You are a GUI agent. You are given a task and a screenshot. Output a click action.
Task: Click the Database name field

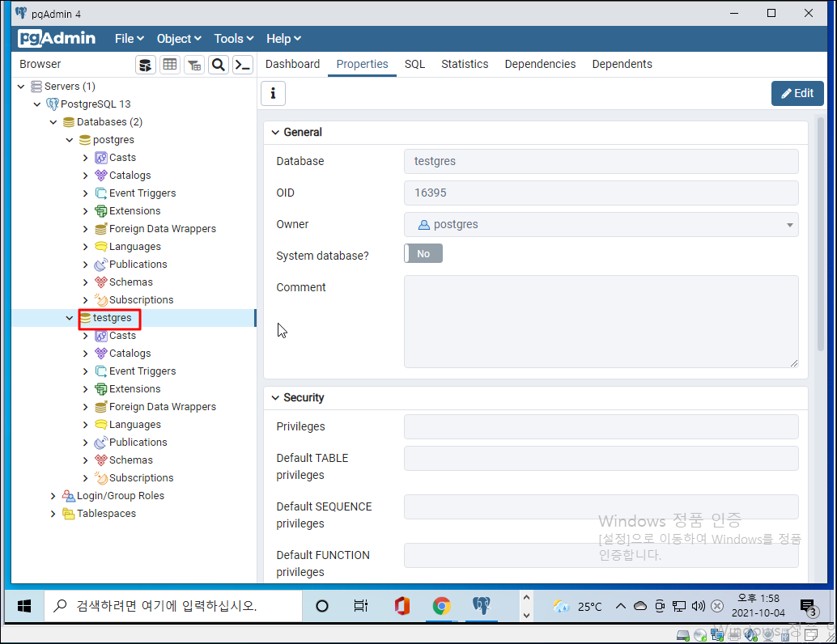tap(601, 161)
